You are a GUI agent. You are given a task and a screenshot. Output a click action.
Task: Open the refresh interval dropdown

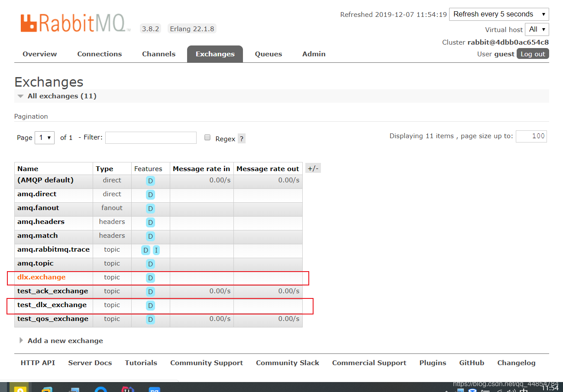499,14
